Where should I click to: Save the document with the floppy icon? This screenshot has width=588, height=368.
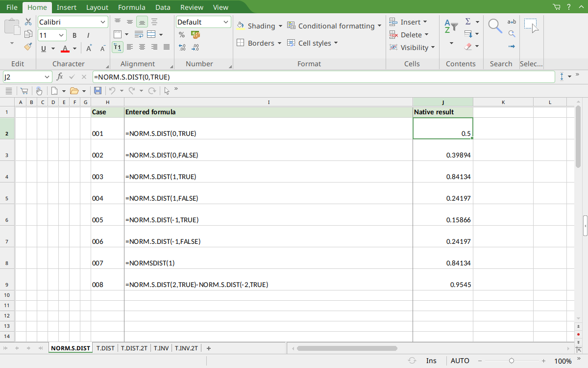pyautogui.click(x=98, y=91)
